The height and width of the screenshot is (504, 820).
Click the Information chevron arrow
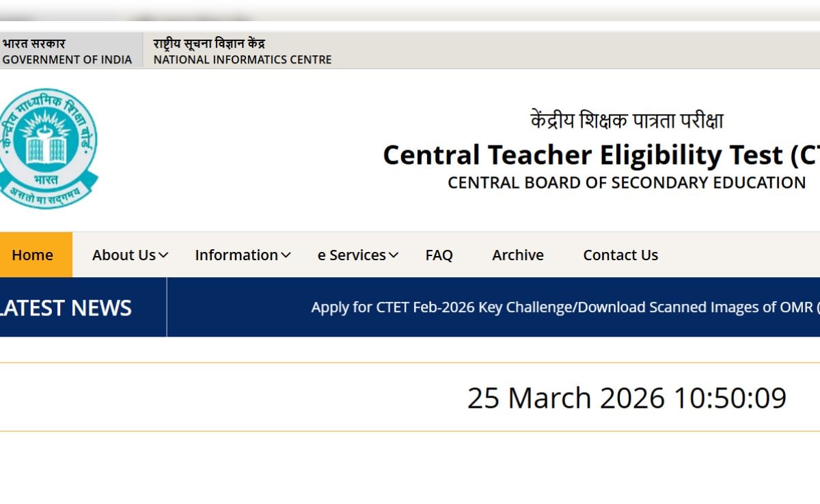coord(286,255)
